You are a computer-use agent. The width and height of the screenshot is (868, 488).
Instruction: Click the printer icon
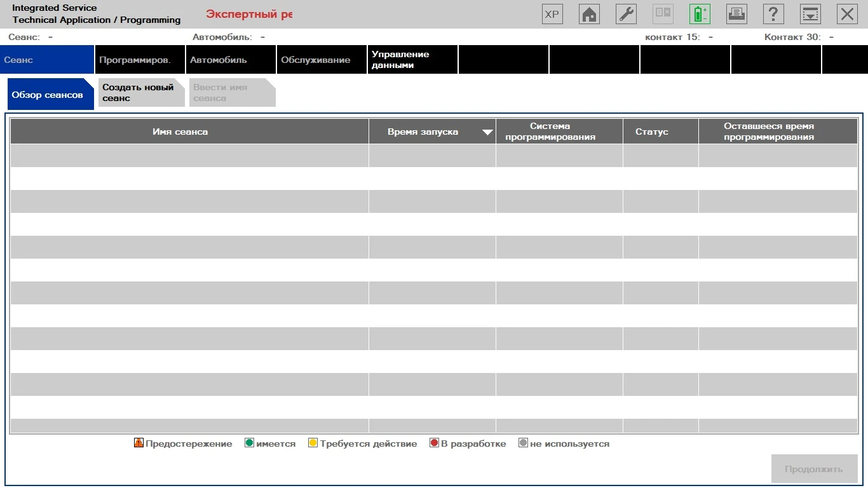point(736,14)
